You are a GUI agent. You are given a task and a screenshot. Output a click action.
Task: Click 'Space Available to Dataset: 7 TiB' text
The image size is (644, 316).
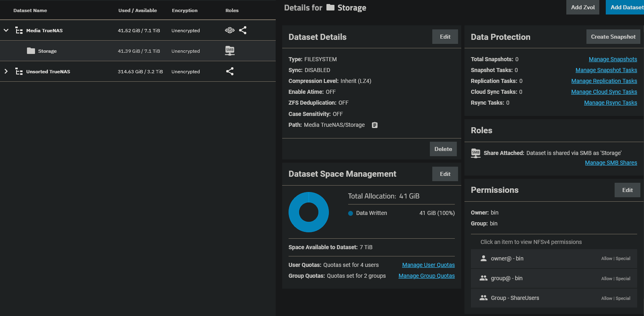coord(330,247)
